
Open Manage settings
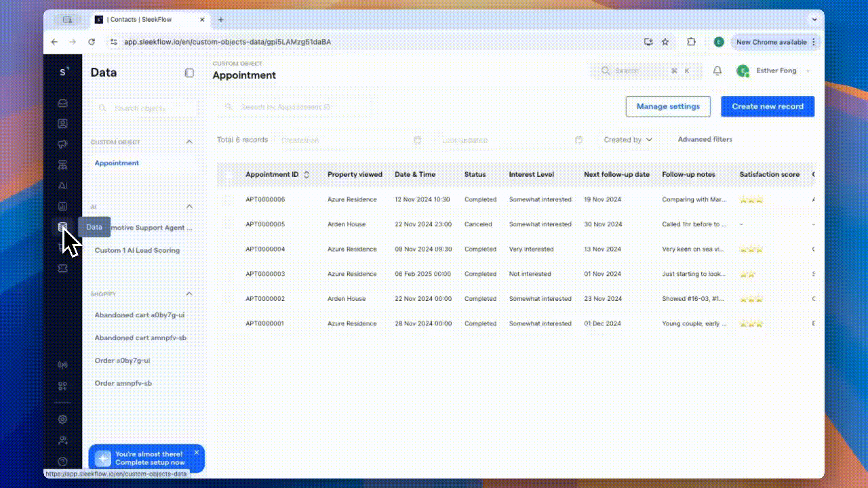pos(667,106)
